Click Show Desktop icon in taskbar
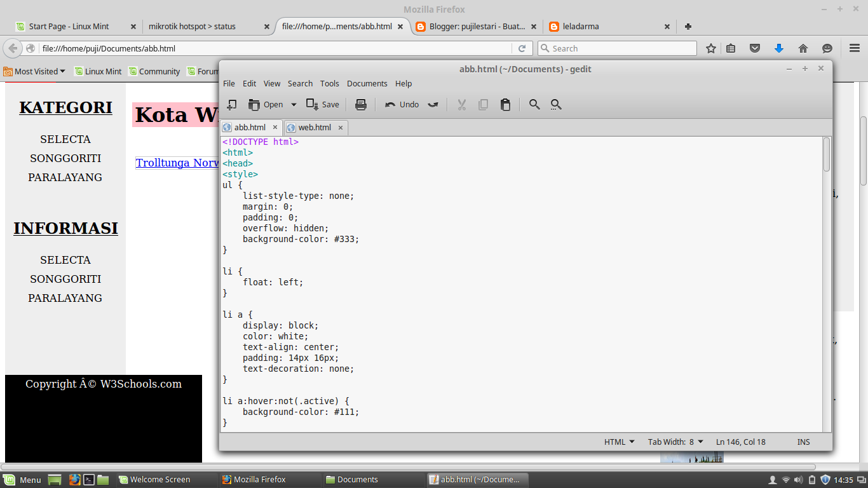 coord(55,480)
